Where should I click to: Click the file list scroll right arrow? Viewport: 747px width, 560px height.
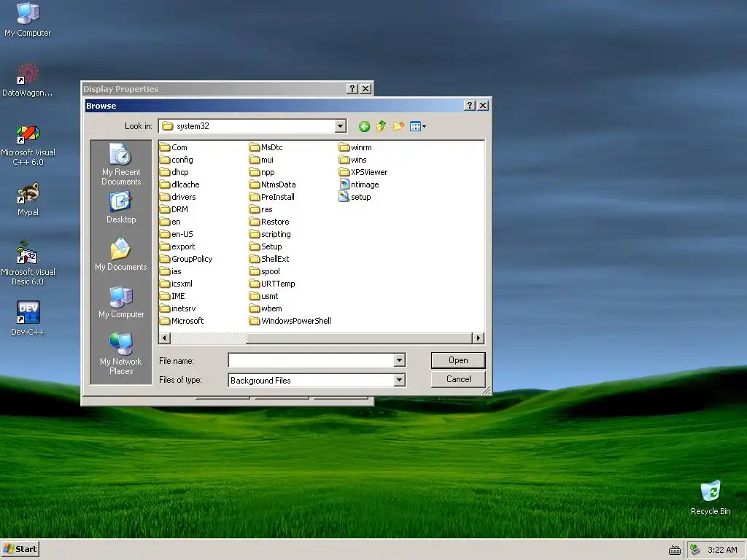point(478,338)
